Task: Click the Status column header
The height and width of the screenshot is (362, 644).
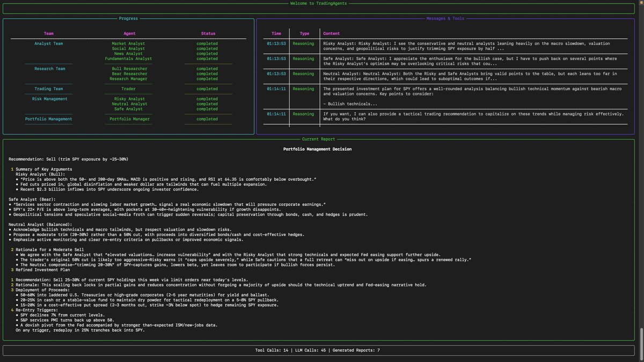Action: coord(208,34)
